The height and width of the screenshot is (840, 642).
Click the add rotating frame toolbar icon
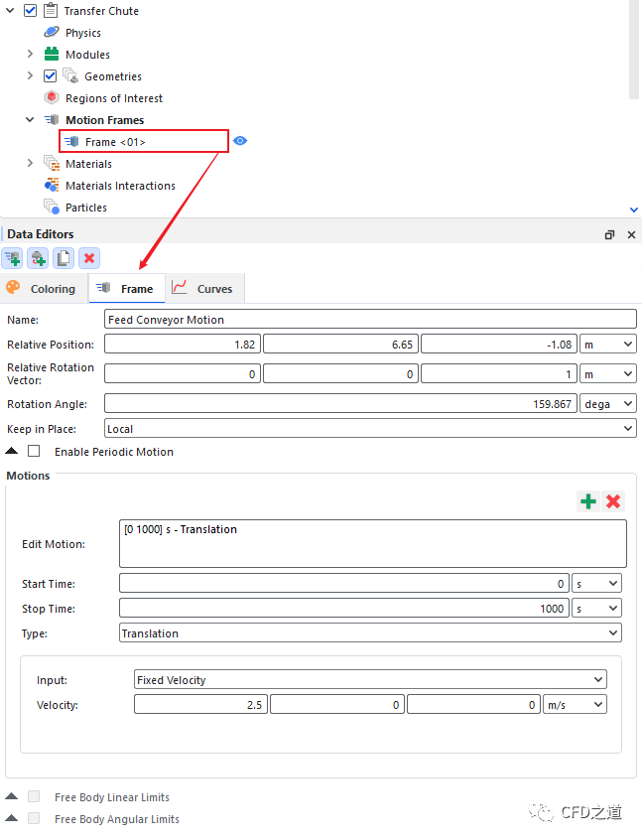(x=38, y=259)
